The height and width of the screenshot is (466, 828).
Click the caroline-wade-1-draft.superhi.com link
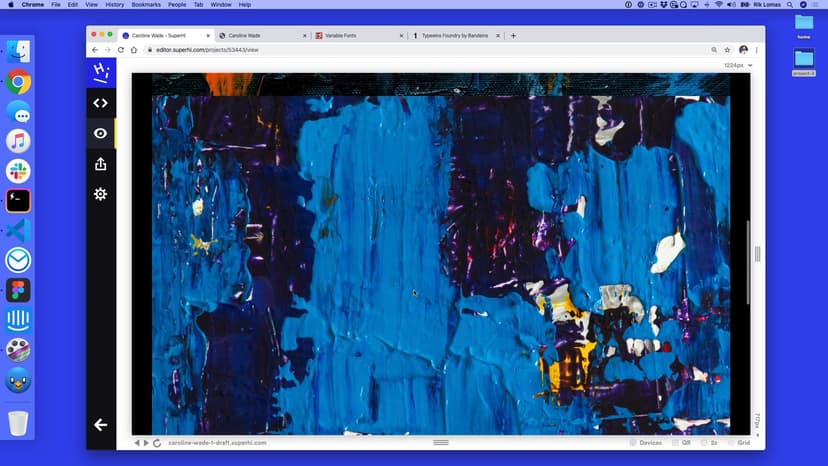tap(217, 442)
